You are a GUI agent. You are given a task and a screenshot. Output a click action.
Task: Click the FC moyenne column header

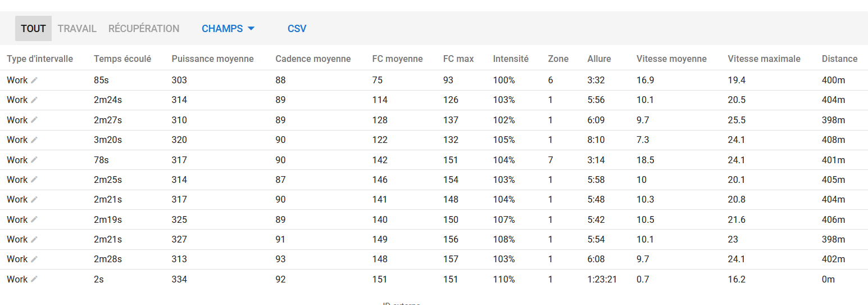pos(397,59)
